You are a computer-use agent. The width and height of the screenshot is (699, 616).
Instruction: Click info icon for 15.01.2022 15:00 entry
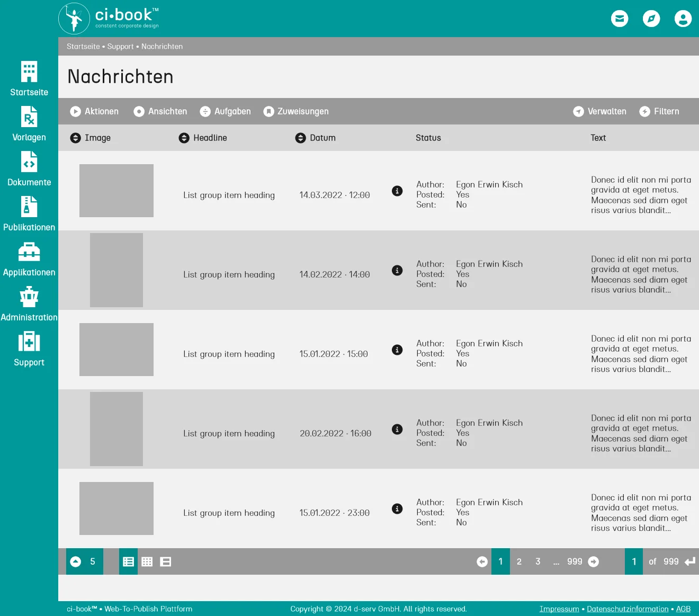click(397, 350)
